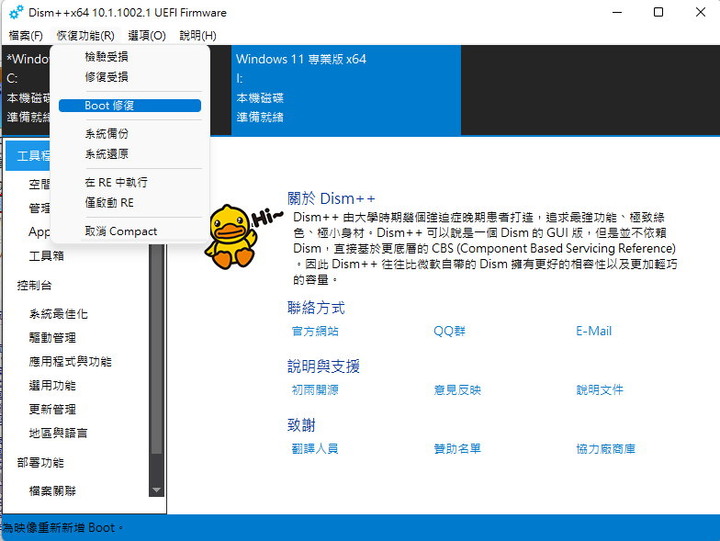Select the Boot 修復 menu entry
Image resolution: width=720 pixels, height=541 pixels.
point(130,106)
